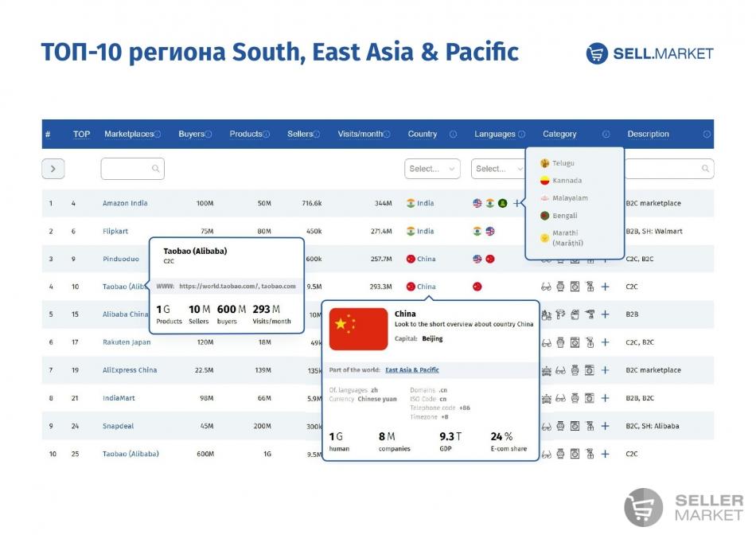
Task: Click the 'B2C, SH: Alibaba' description cell
Action: [x=653, y=427]
